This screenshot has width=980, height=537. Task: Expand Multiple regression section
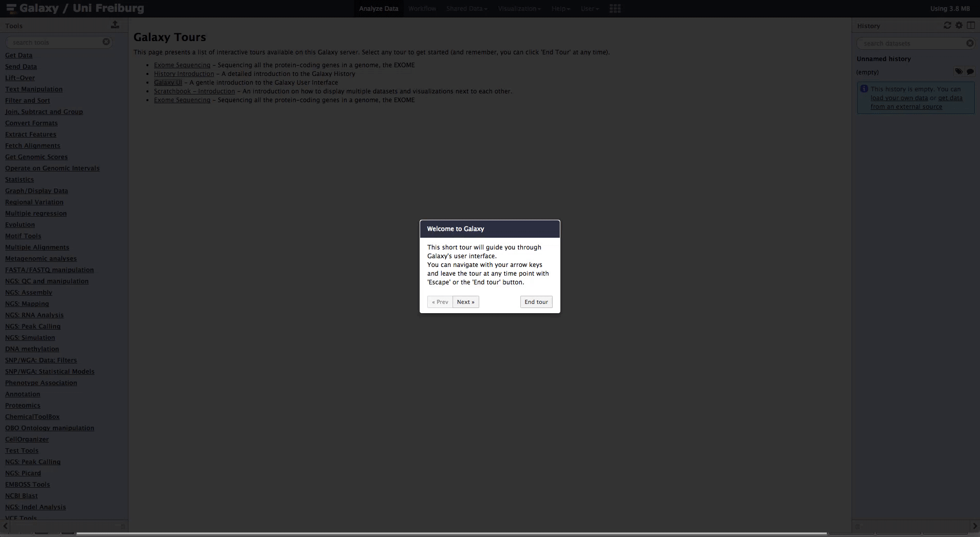(x=36, y=214)
